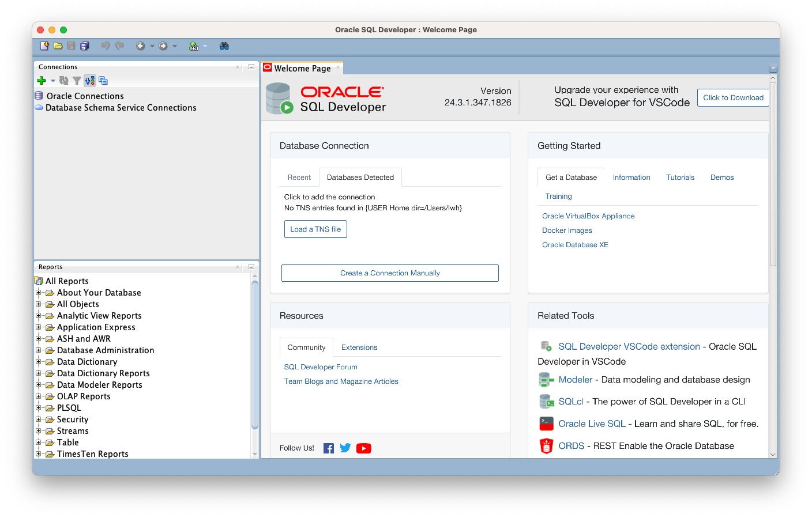Expand the About Your Database folder
The width and height of the screenshot is (812, 518).
pyautogui.click(x=39, y=293)
